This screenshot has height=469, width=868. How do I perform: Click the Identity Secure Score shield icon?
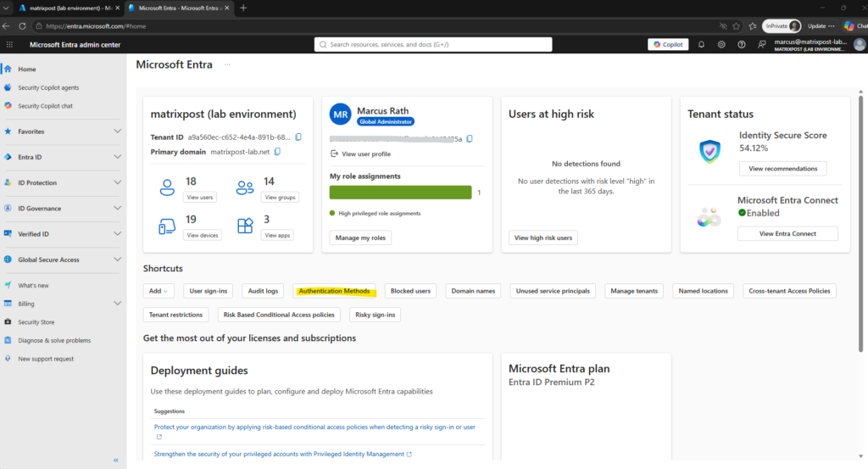[x=709, y=151]
